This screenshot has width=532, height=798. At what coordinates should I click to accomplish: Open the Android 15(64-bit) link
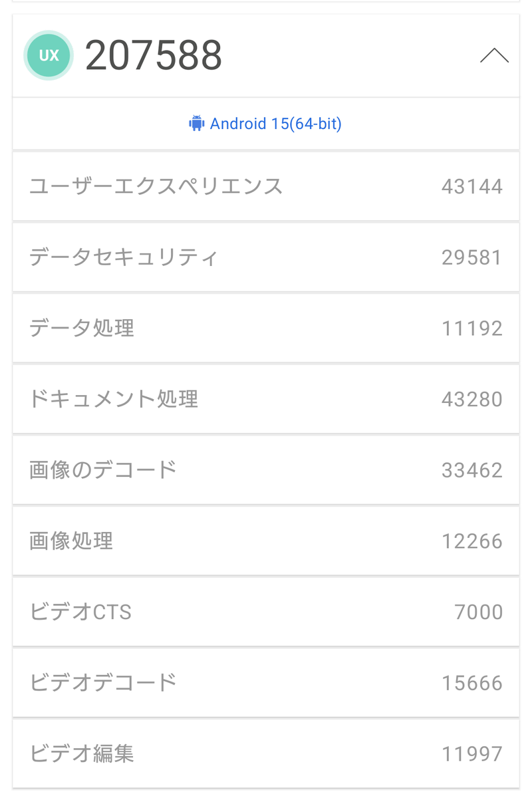[275, 124]
